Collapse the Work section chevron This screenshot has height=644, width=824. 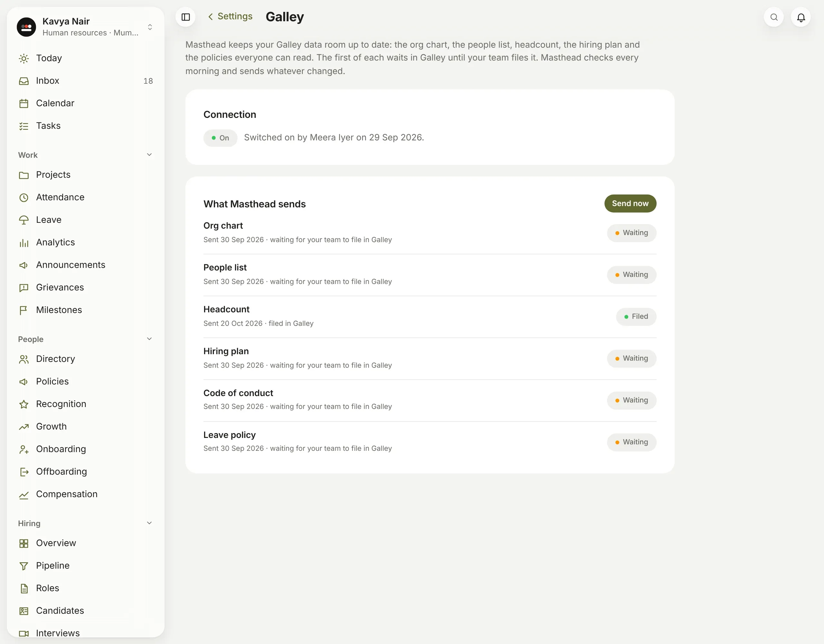tap(149, 155)
